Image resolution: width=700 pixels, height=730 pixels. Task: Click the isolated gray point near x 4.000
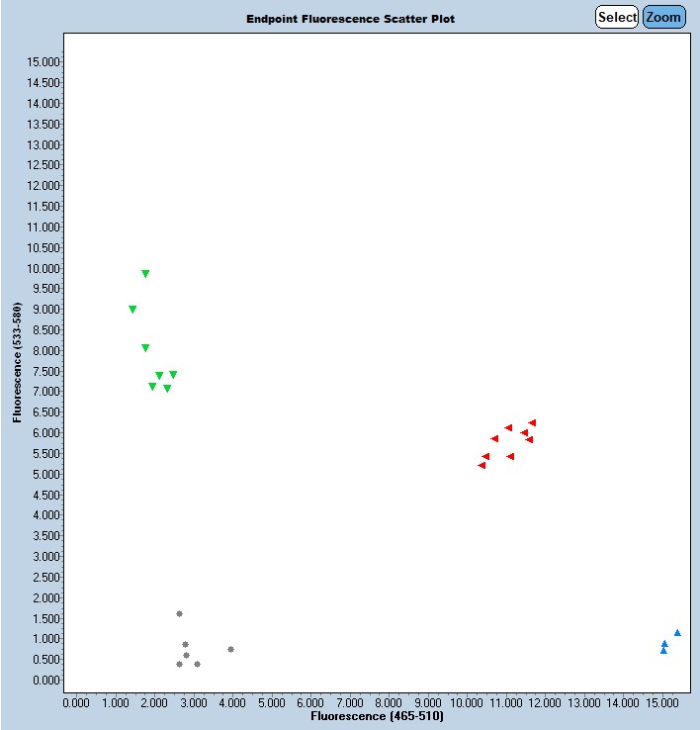pyautogui.click(x=230, y=649)
